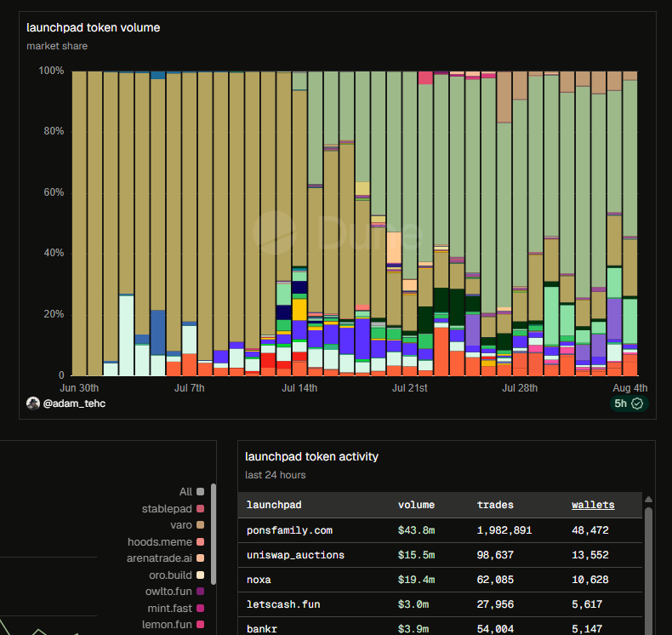Click the 48,472 wallets value
Viewport: 672px width, 635px height.
coord(590,530)
